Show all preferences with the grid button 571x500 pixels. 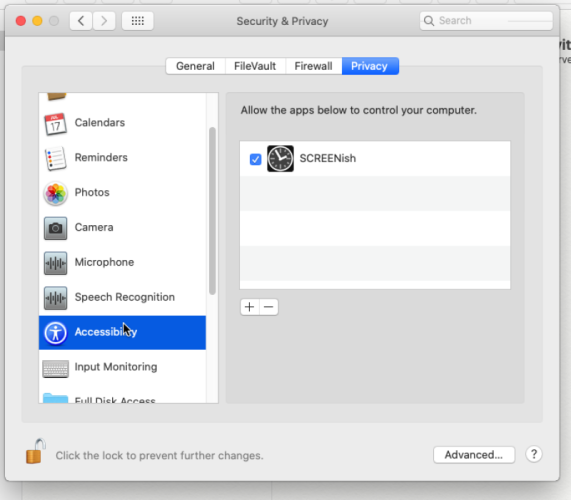137,21
